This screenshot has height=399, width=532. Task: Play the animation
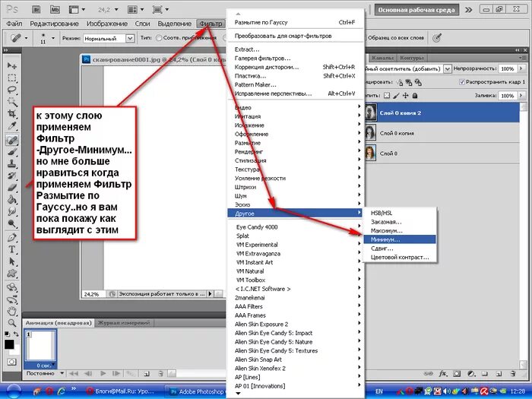coord(103,374)
